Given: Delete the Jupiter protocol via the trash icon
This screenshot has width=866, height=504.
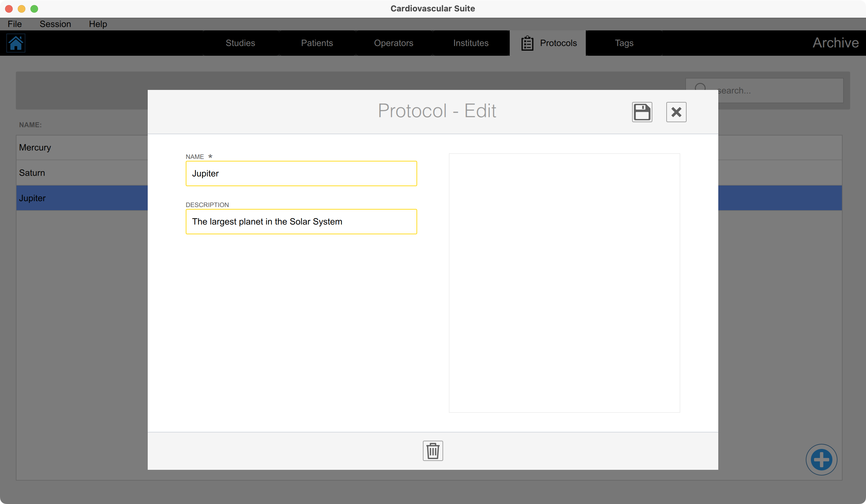Looking at the screenshot, I should point(433,451).
